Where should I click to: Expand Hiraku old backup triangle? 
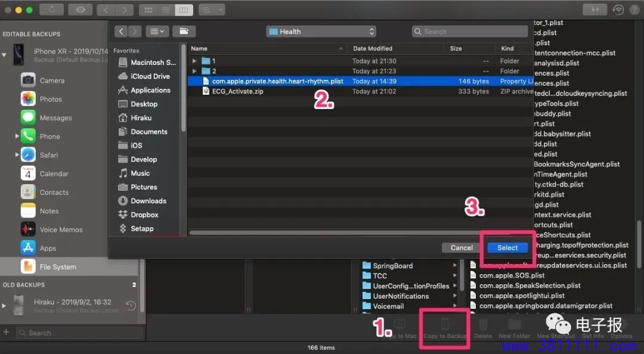[x=4, y=306]
